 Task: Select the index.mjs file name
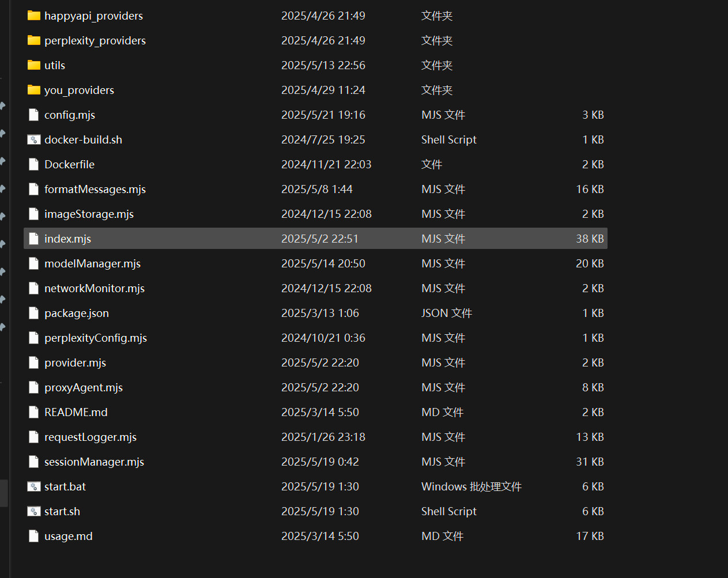point(67,239)
